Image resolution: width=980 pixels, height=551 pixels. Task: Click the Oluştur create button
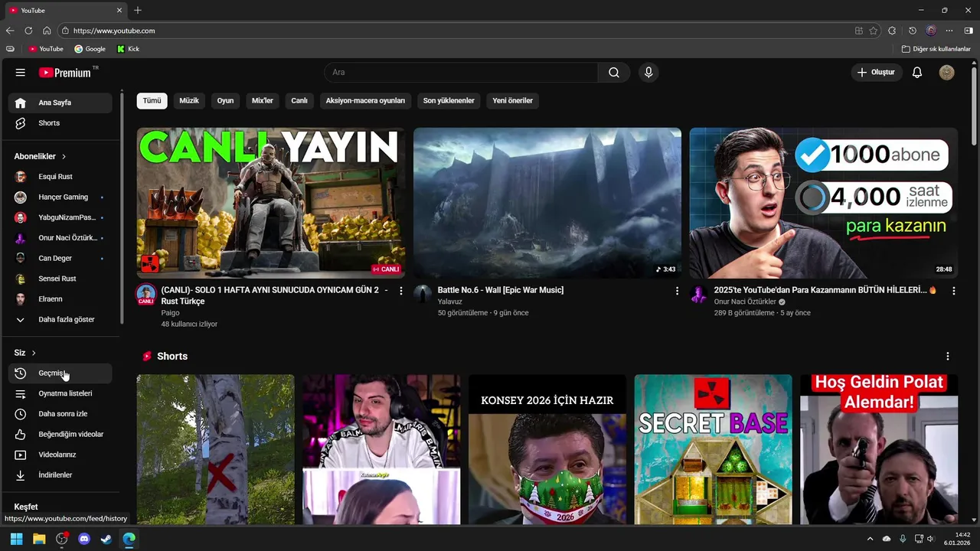coord(877,73)
